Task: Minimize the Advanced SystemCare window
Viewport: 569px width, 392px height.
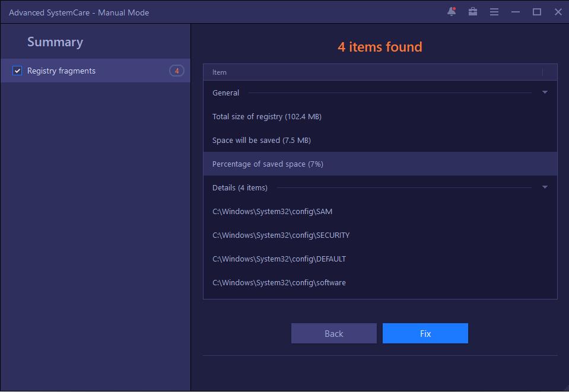Action: 515,12
